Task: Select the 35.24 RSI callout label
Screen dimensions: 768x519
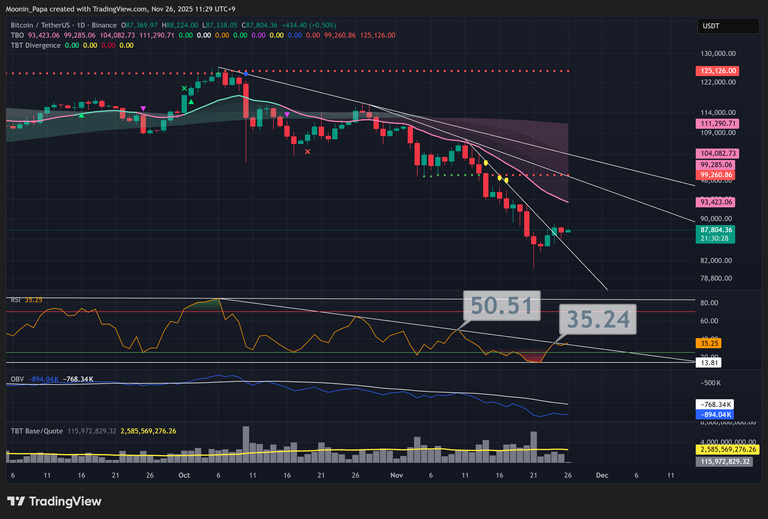Action: point(595,319)
